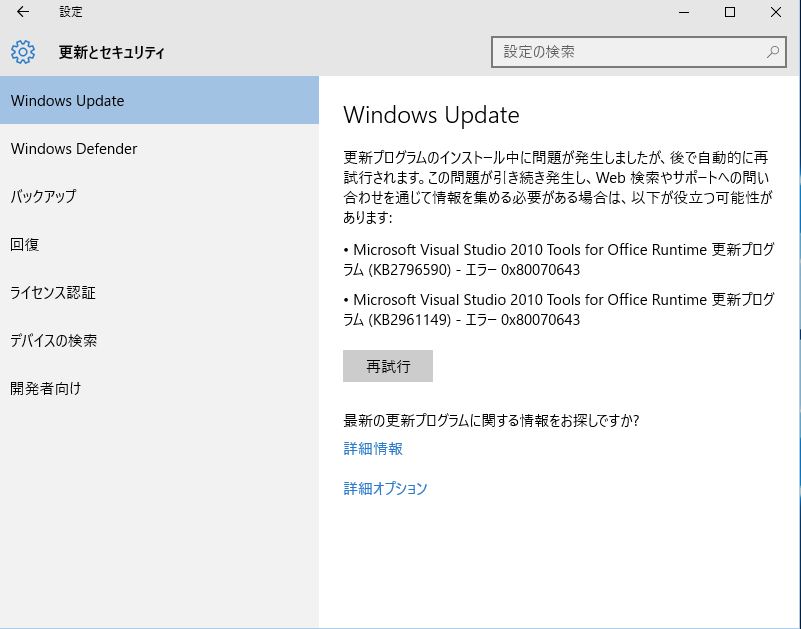
Task: Open the デバイスの検索 section
Action: (159, 340)
